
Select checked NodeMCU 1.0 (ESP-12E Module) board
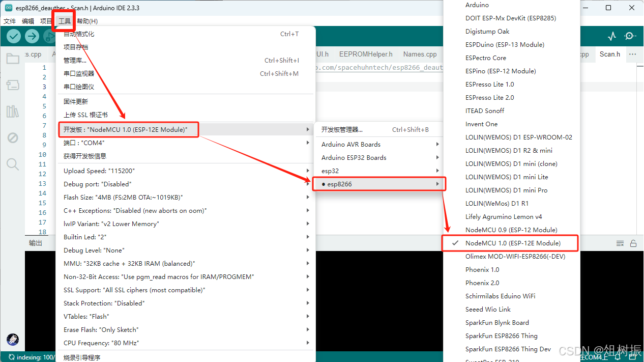pos(511,243)
